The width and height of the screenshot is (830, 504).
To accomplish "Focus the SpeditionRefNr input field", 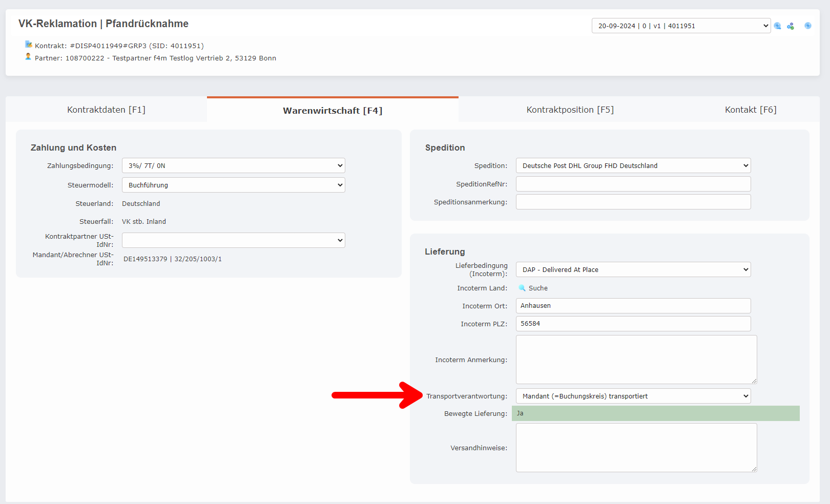I will (x=633, y=184).
